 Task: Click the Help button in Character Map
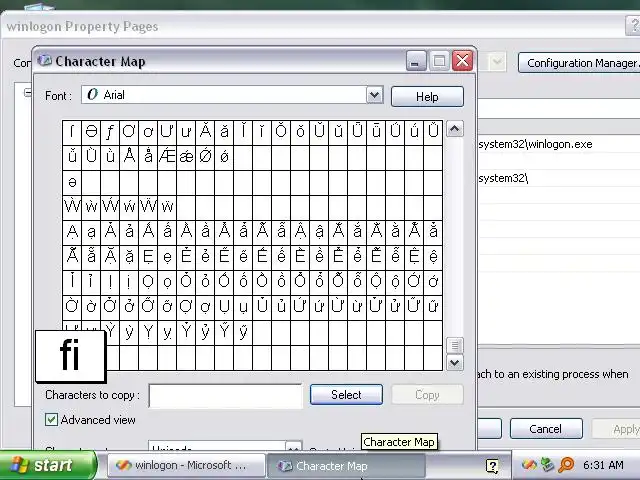pyautogui.click(x=427, y=97)
